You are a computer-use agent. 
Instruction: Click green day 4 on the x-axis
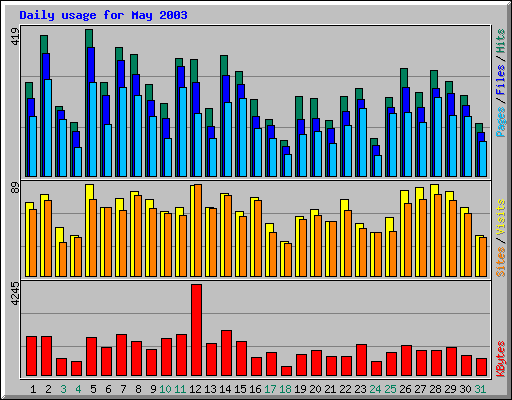(x=78, y=389)
